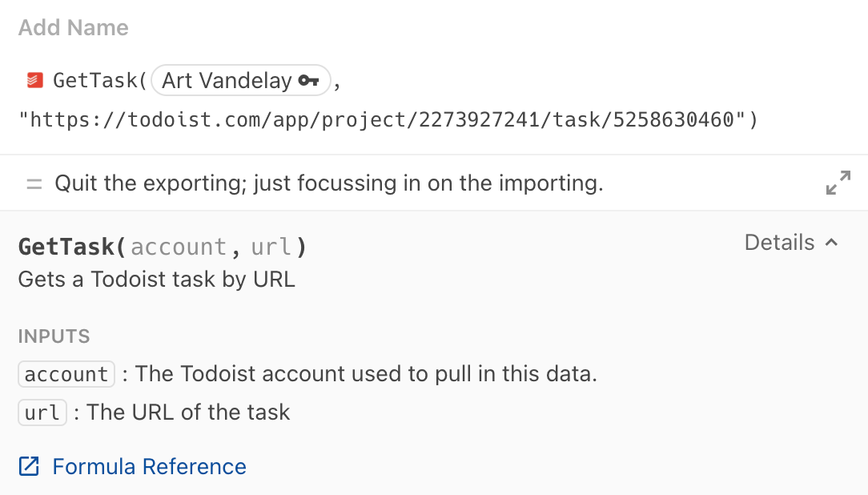Click the Add Name field
The width and height of the screenshot is (868, 495).
pos(74,28)
